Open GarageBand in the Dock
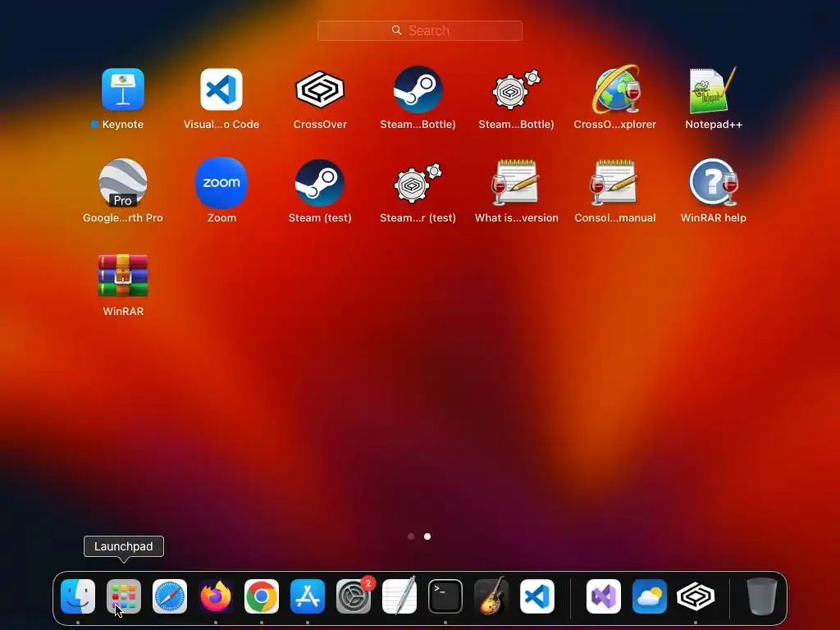Viewport: 840px width, 630px height. [491, 596]
